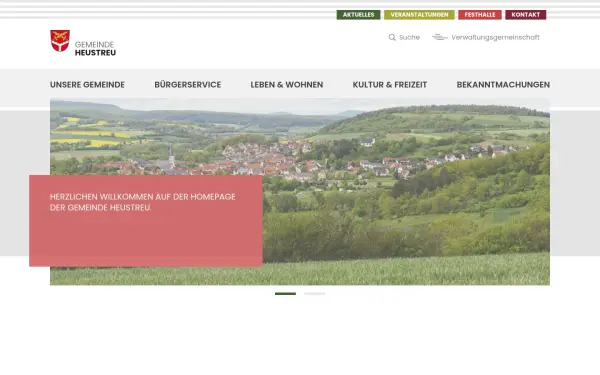This screenshot has width=600, height=375.
Task: Open the Leben & Wohnen menu
Action: [287, 85]
